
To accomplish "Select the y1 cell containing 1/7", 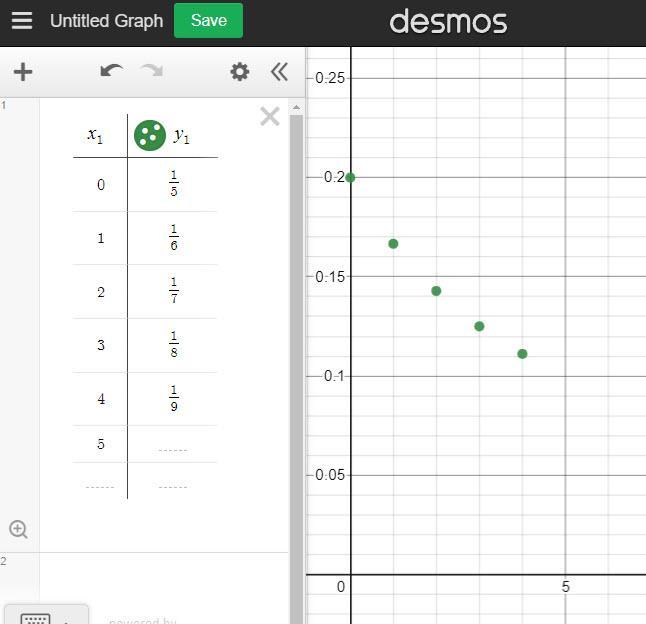I will pos(173,292).
